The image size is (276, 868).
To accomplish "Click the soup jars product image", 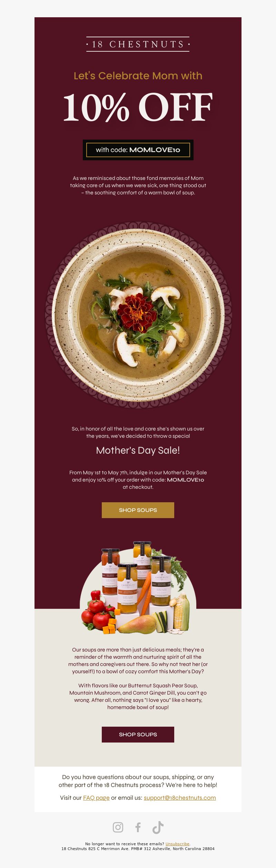I will [138, 588].
